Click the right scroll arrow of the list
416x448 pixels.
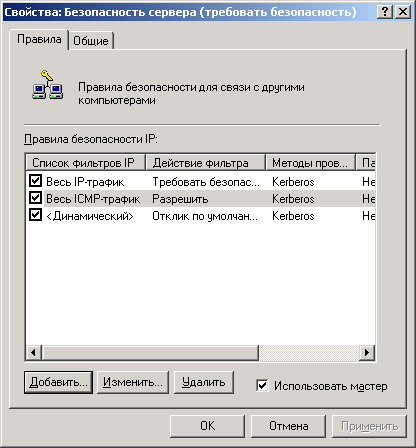pos(367,353)
